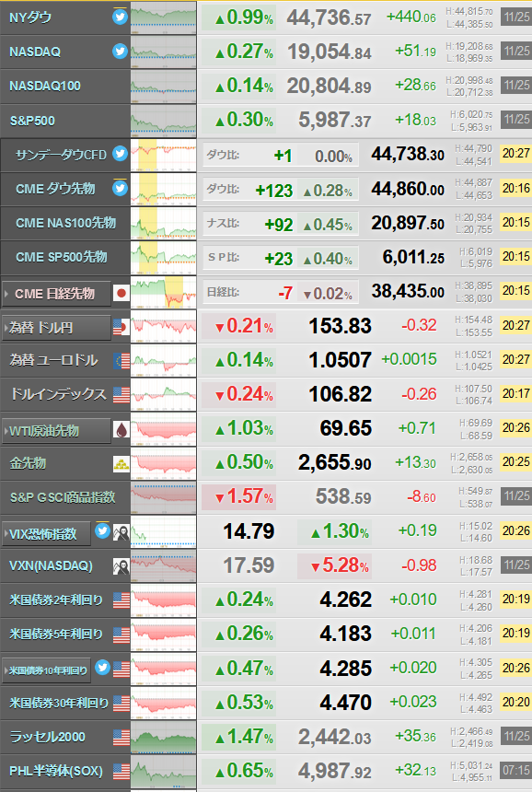Select the gold futures price 2,655.90
This screenshot has width=532, height=792.
335,462
